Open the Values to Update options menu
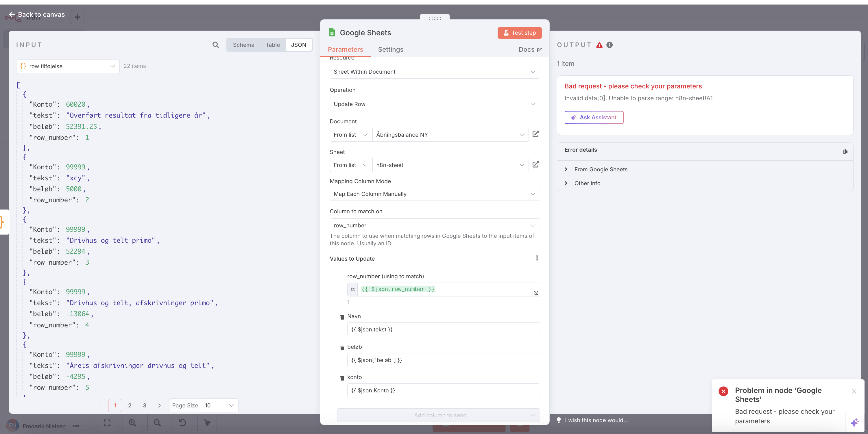 [537, 258]
